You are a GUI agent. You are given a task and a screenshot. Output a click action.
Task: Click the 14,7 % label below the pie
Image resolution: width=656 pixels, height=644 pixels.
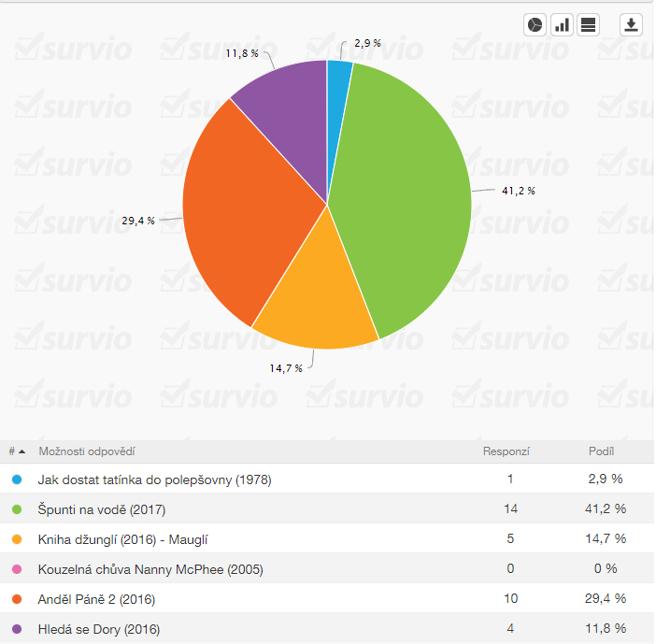point(286,368)
